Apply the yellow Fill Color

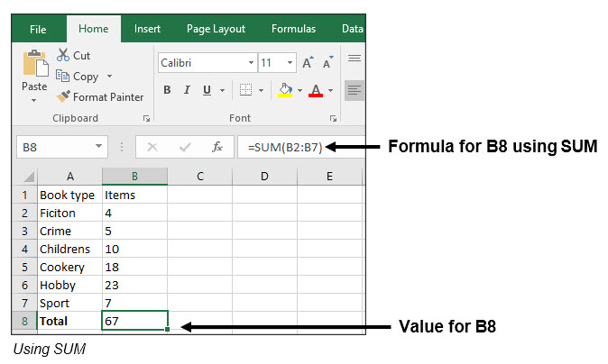(x=285, y=90)
